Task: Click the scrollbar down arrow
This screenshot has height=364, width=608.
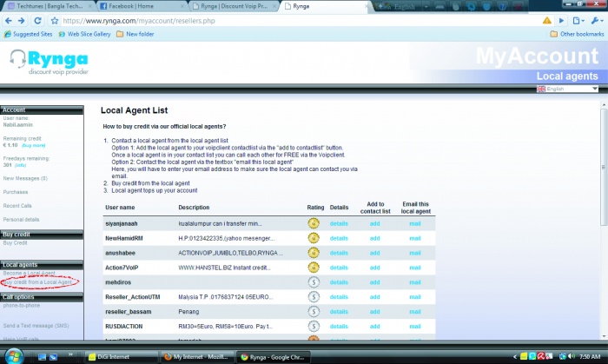Action: coord(604,336)
